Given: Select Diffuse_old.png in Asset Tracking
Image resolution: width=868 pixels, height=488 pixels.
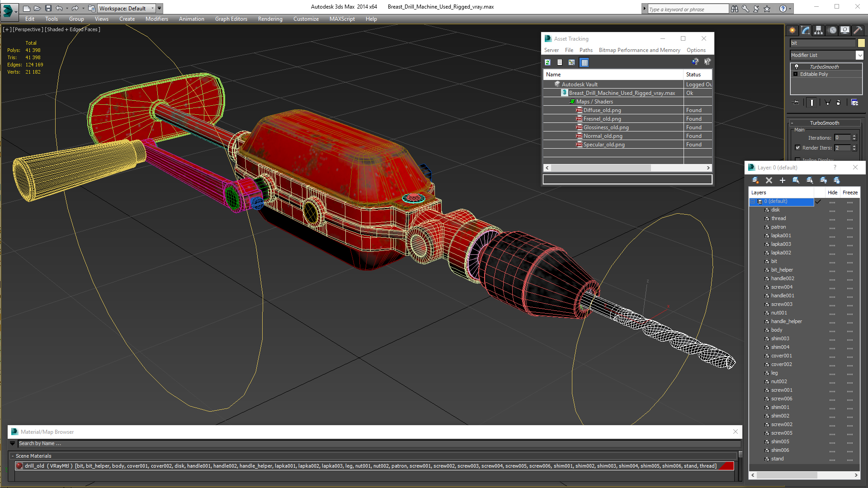Looking at the screenshot, I should pos(602,110).
